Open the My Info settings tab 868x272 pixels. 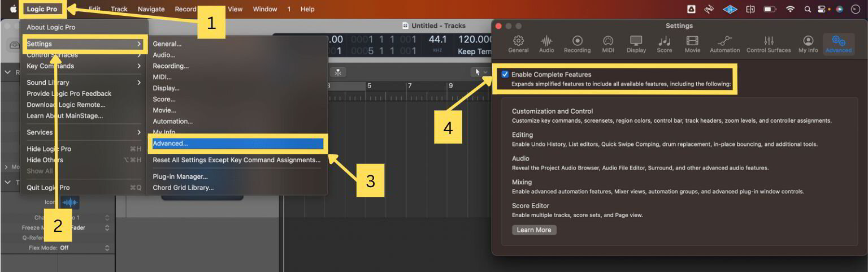(x=808, y=44)
